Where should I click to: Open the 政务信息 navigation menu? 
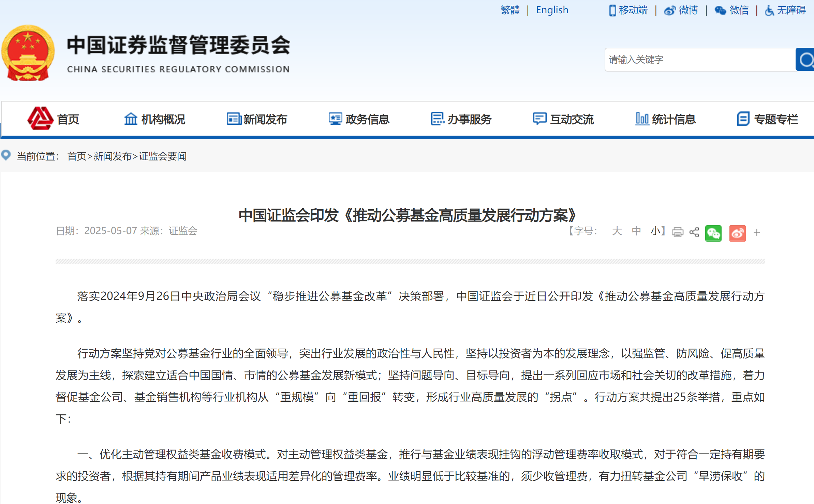pyautogui.click(x=367, y=119)
